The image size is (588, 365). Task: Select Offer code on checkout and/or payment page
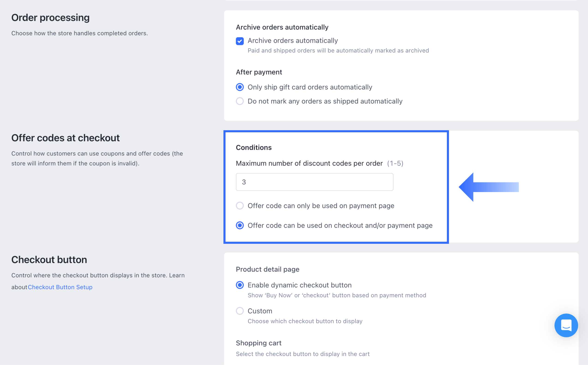[240, 226]
